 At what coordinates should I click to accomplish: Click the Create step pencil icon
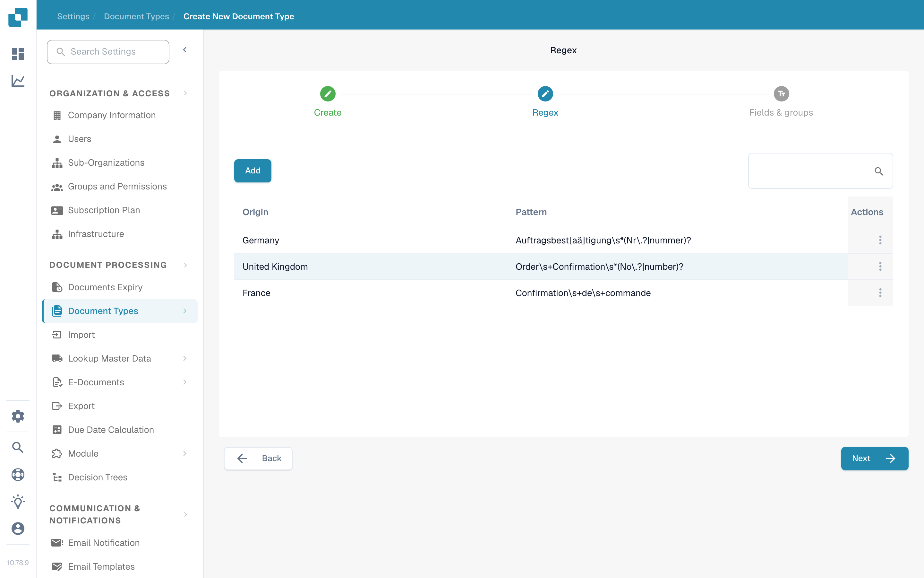[x=328, y=94]
